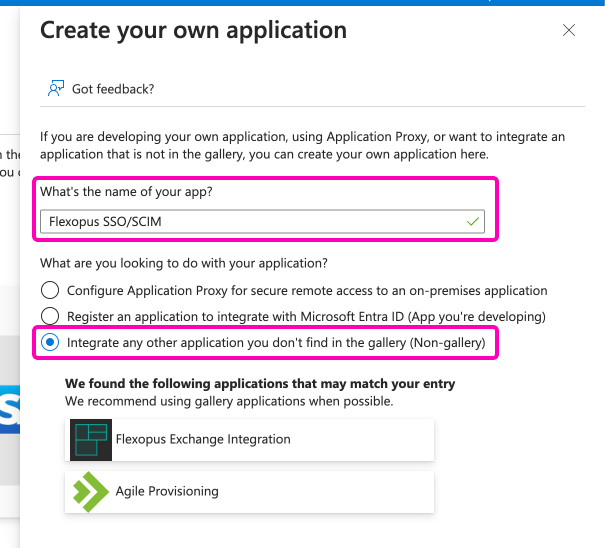The width and height of the screenshot is (605, 548).
Task: Click the green validation checkmark icon
Action: 472,221
